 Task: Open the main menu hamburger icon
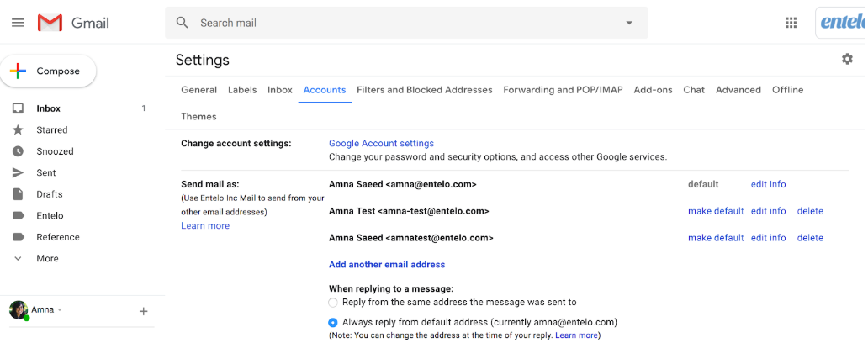tap(18, 23)
